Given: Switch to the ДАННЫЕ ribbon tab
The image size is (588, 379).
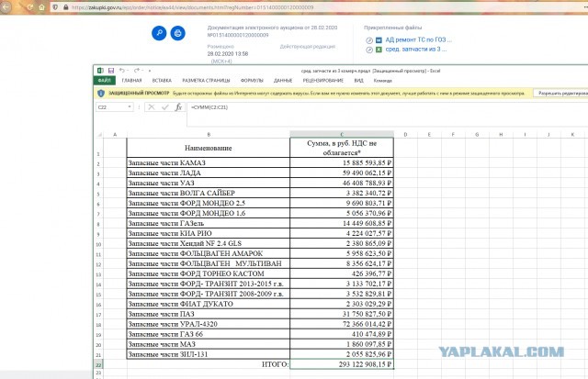Looking at the screenshot, I should 283,81.
